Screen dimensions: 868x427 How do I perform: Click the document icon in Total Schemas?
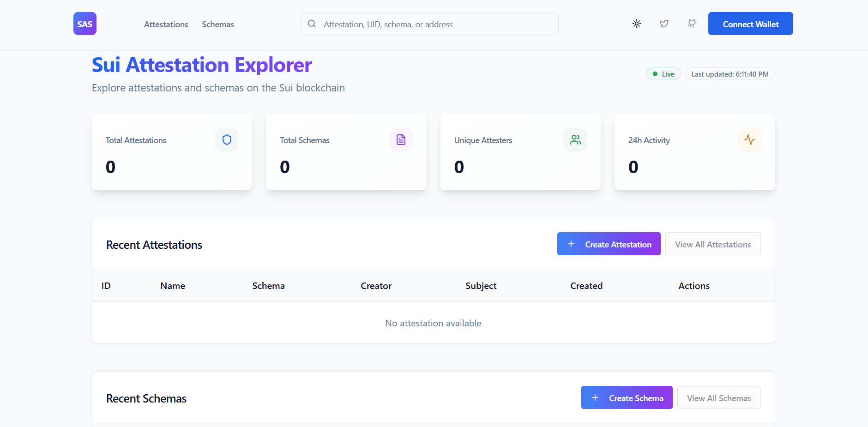pyautogui.click(x=401, y=140)
